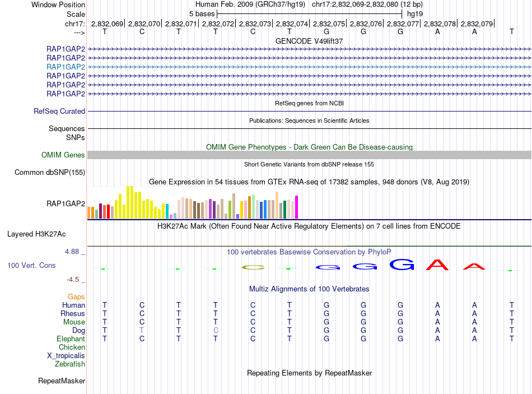The width and height of the screenshot is (532, 394).
Task: Click the -4.5 lower scale value
Action: pos(73,280)
